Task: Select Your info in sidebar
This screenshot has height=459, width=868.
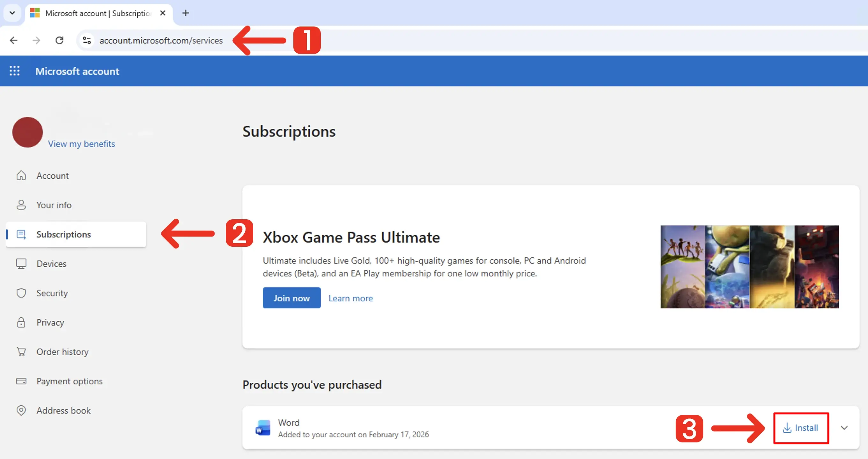Action: coord(54,205)
